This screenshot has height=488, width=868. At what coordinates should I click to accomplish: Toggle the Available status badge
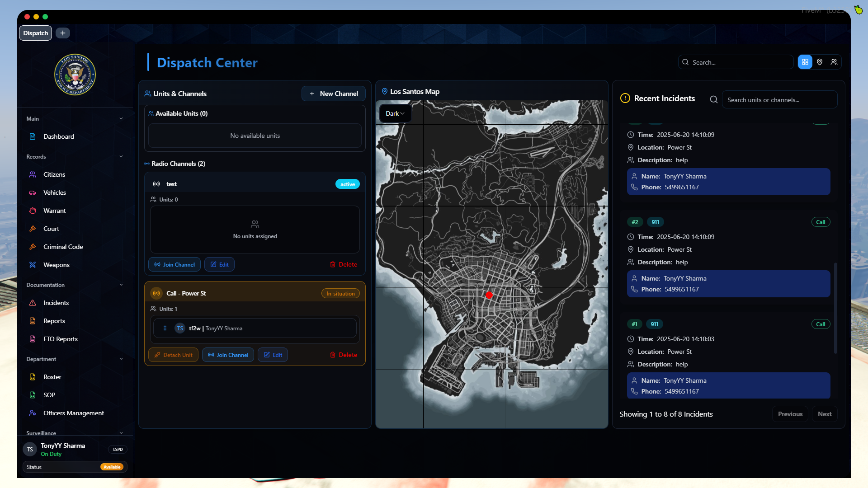112,467
